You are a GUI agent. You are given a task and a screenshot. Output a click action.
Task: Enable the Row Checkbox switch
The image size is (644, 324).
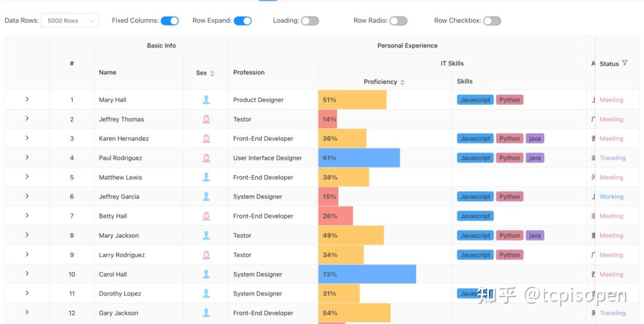pos(492,21)
